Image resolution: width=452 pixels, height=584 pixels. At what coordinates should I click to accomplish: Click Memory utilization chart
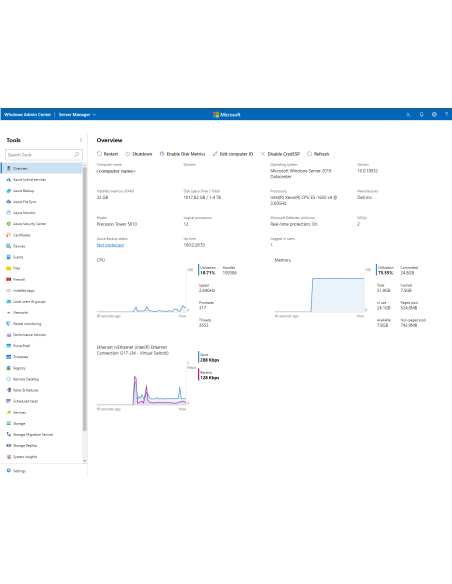(x=319, y=289)
